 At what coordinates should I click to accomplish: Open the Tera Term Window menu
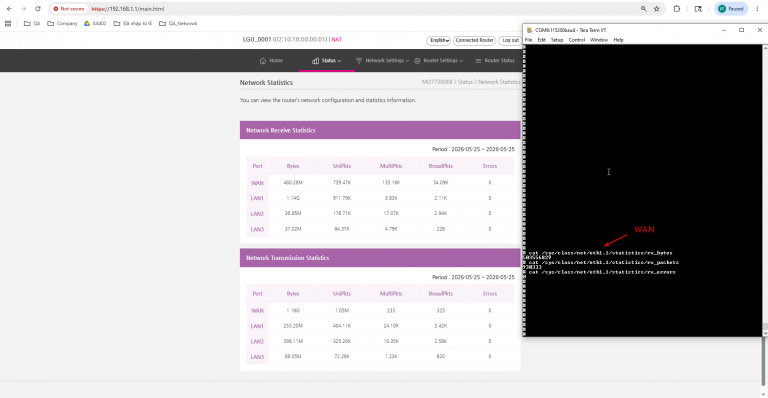coord(599,40)
